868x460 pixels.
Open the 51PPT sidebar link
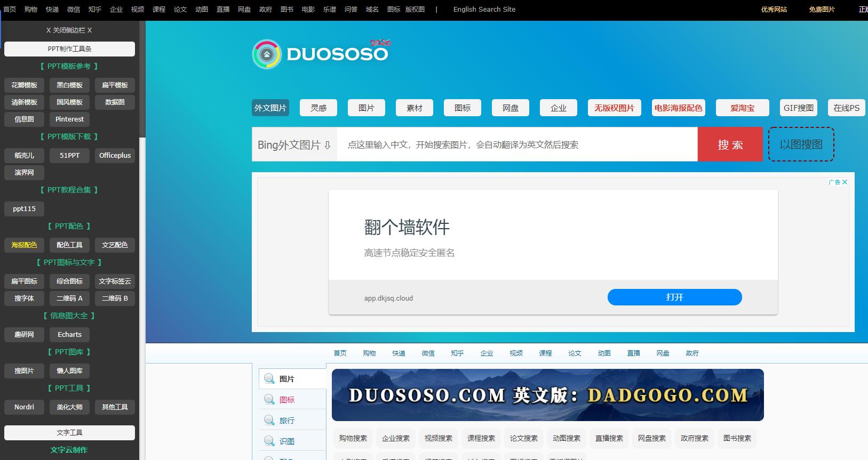click(x=69, y=156)
